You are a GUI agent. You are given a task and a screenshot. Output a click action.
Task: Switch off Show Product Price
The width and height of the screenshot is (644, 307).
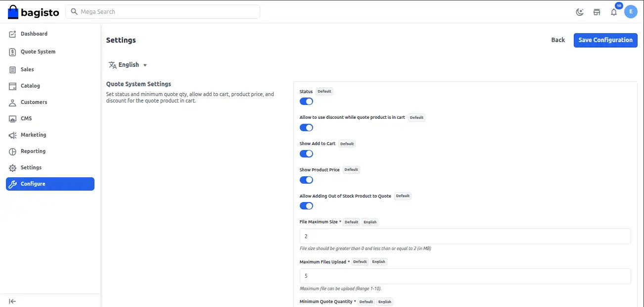point(306,180)
